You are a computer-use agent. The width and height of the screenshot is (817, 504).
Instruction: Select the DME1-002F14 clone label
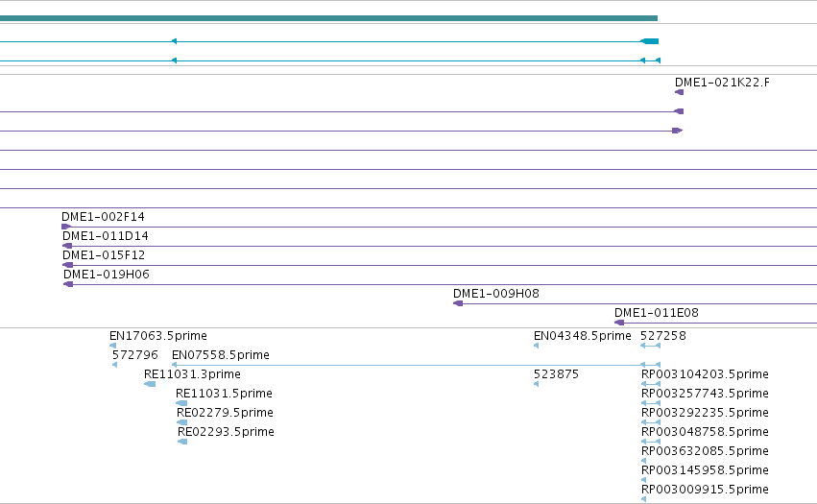pyautogui.click(x=103, y=217)
